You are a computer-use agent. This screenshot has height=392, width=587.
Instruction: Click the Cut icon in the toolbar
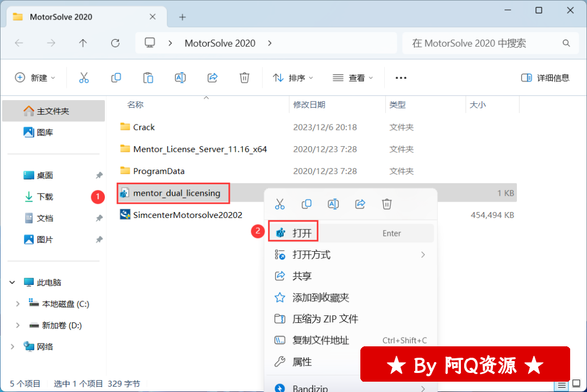84,78
